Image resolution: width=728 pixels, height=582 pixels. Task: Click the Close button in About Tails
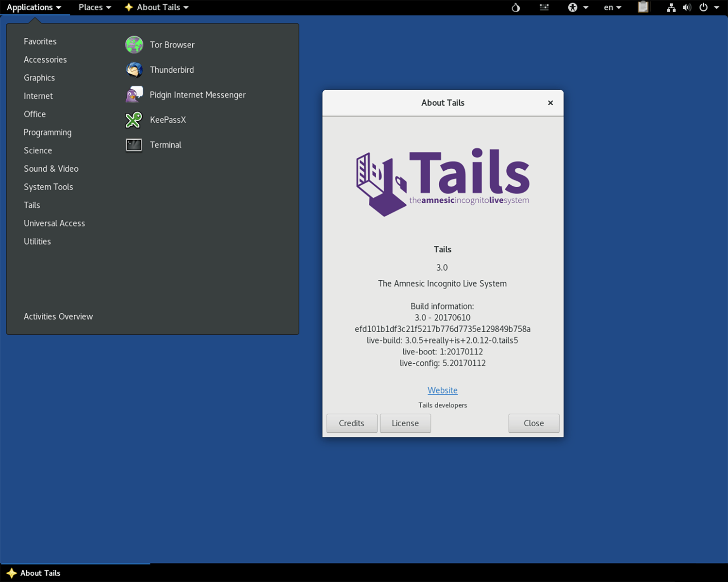click(534, 423)
